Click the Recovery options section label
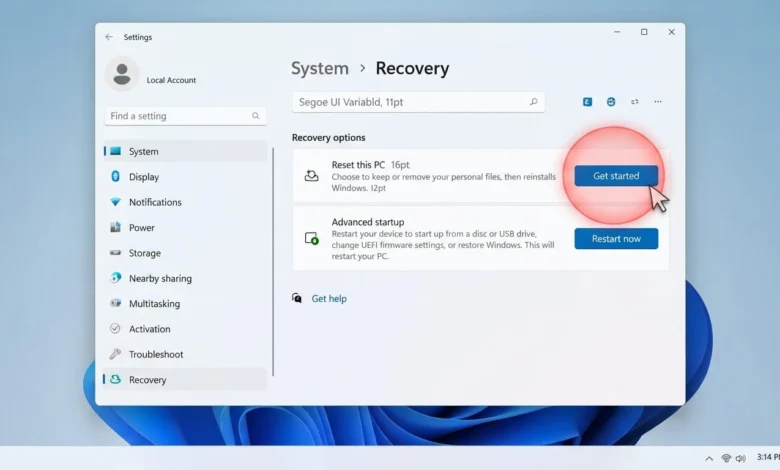780x470 pixels. point(328,137)
